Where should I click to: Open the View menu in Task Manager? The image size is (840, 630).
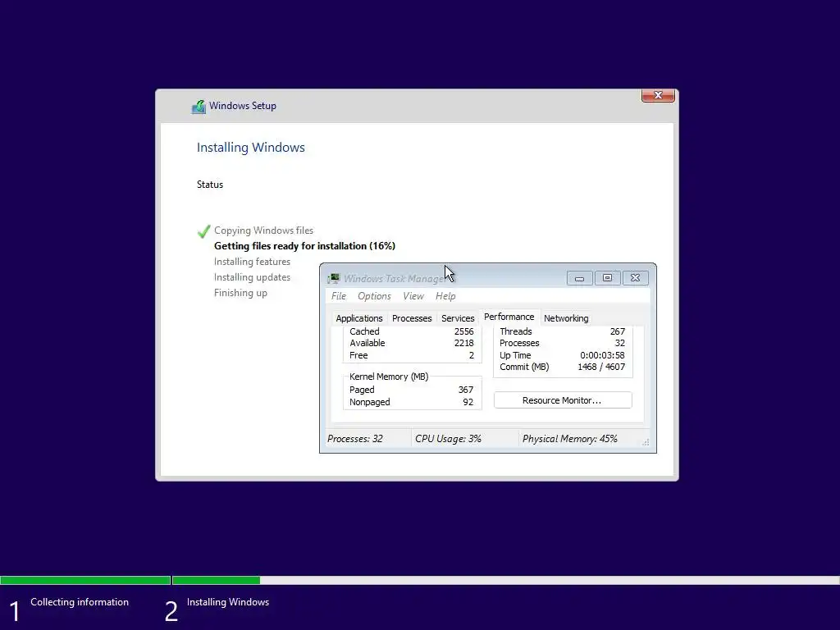pos(413,296)
